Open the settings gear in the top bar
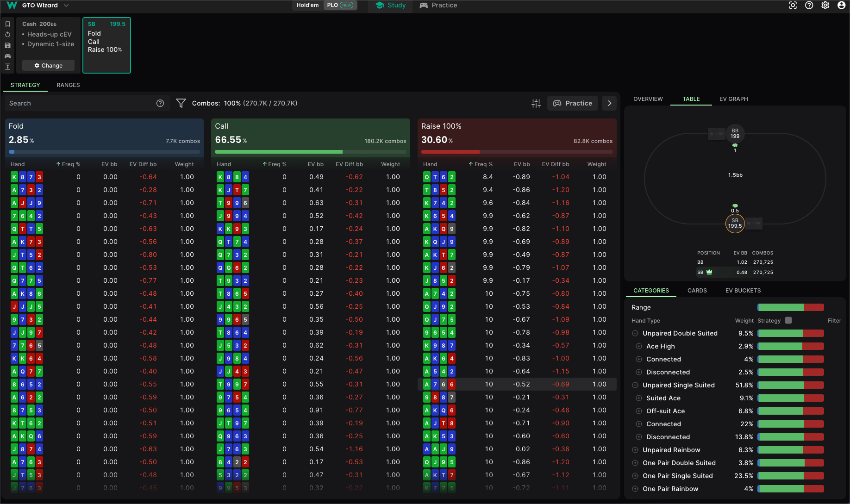 (x=825, y=5)
